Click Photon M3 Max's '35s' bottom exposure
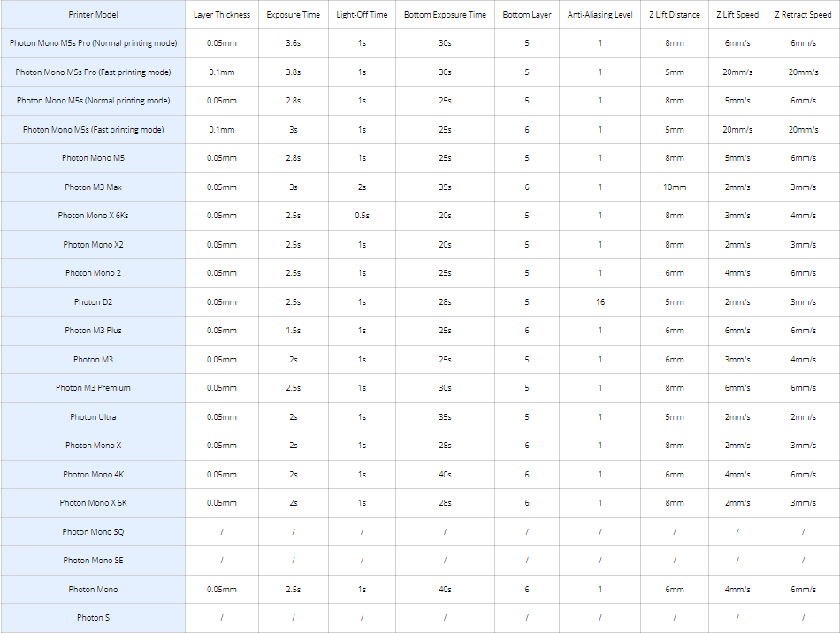 pos(445,187)
